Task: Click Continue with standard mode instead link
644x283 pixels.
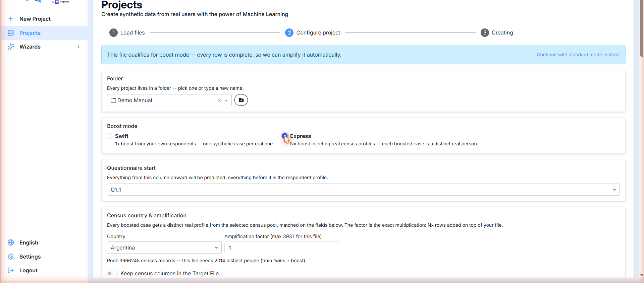Action: (578, 55)
